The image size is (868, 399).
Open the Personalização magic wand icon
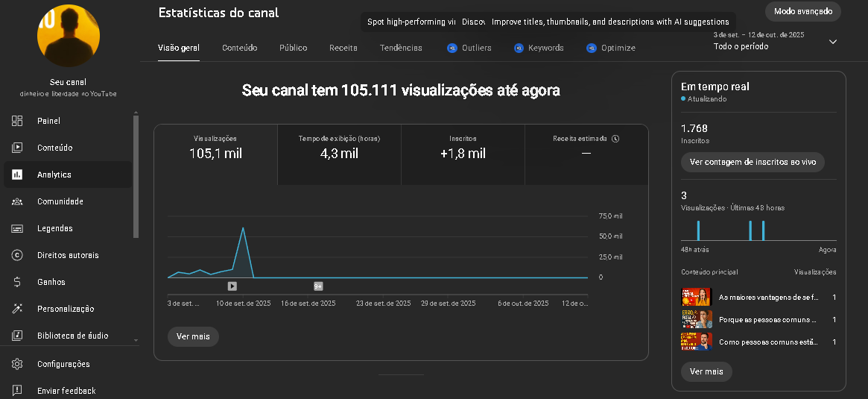(17, 309)
